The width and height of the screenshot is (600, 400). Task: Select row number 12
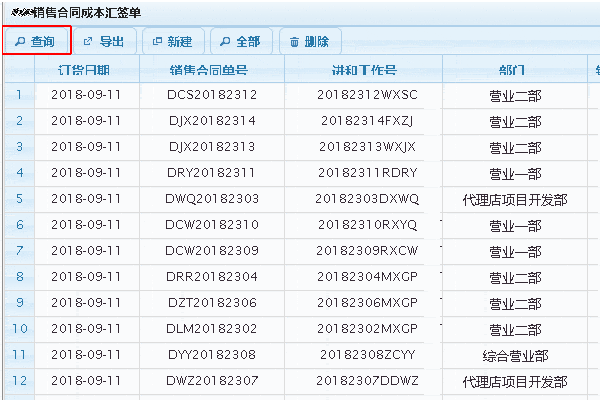pos(20,381)
